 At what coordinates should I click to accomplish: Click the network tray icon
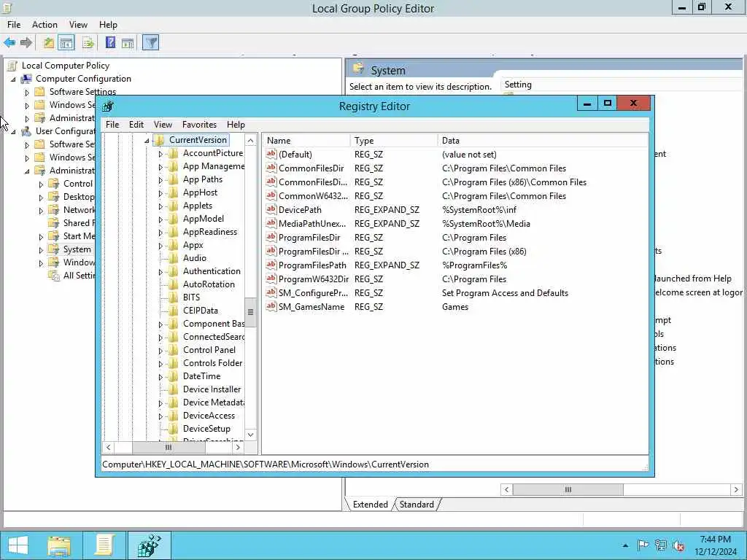(661, 545)
